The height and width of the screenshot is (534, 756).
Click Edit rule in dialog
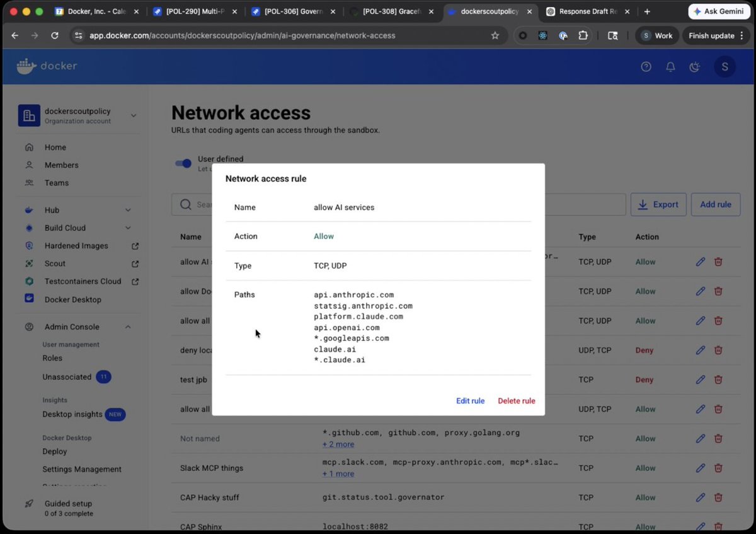pyautogui.click(x=470, y=401)
